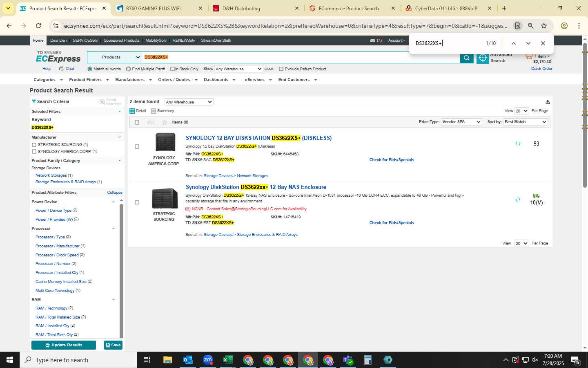The width and height of the screenshot is (588, 368).
Task: Open Zoom app from taskbar
Action: [x=208, y=360]
